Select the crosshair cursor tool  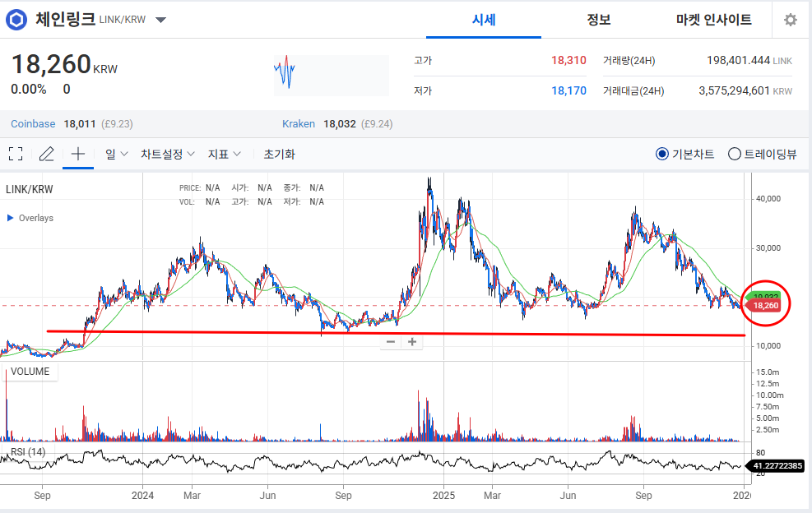click(x=78, y=154)
